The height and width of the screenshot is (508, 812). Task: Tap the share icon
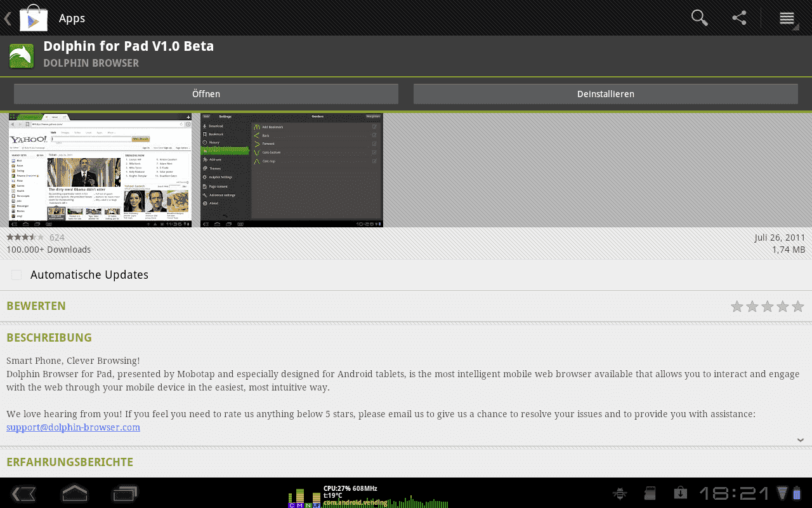739,18
